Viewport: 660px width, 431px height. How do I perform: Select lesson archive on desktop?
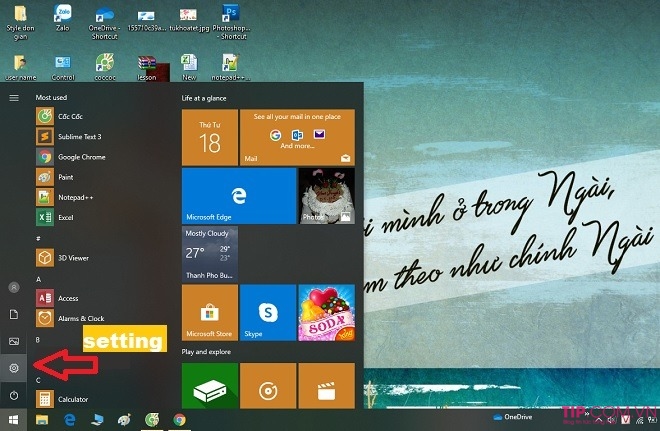tap(147, 67)
